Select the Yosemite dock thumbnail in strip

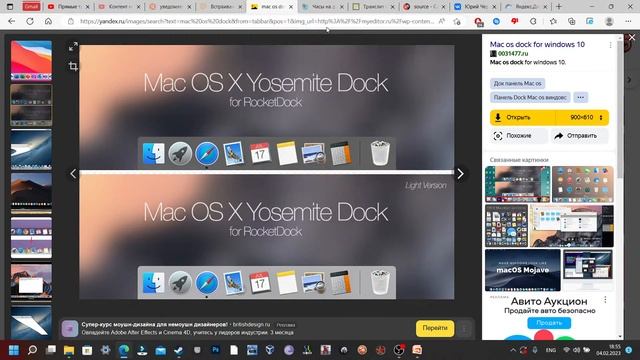pyautogui.click(x=31, y=105)
